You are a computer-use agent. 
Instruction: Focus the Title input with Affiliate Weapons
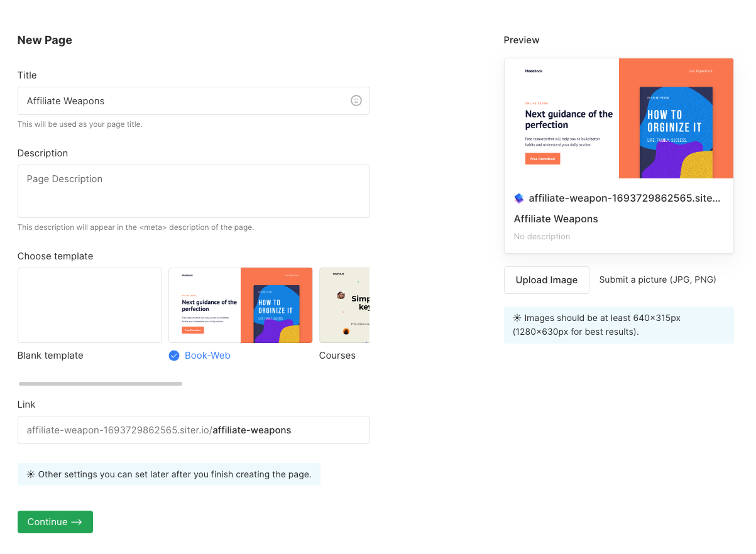182,100
